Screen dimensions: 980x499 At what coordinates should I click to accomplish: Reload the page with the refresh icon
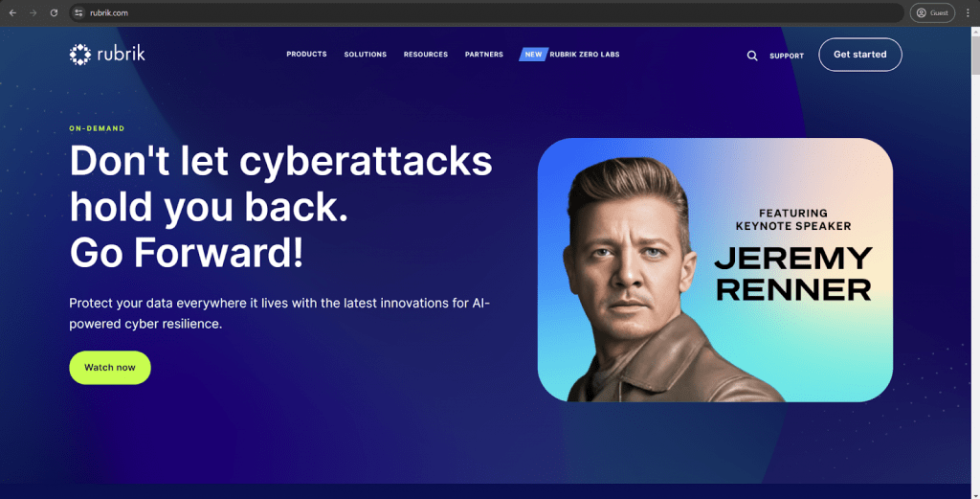pyautogui.click(x=54, y=12)
